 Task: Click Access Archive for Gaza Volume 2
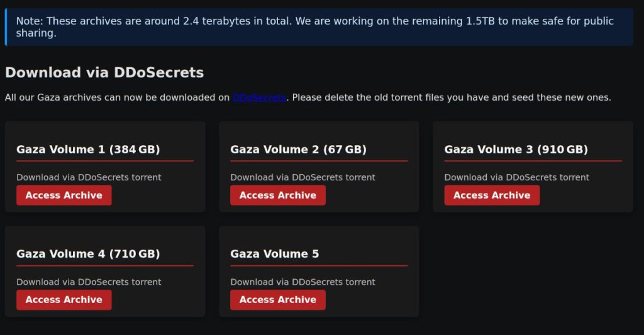click(277, 195)
